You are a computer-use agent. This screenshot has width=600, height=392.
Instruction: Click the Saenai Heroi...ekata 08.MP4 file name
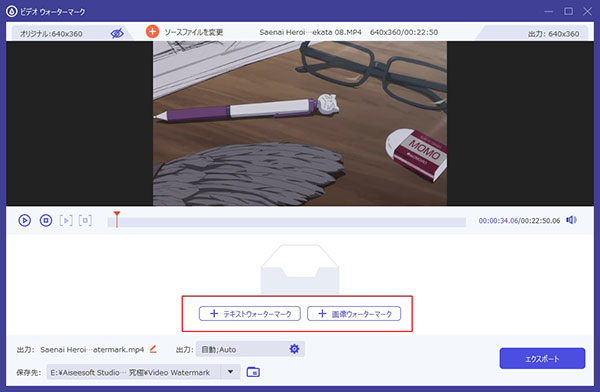coord(310,32)
